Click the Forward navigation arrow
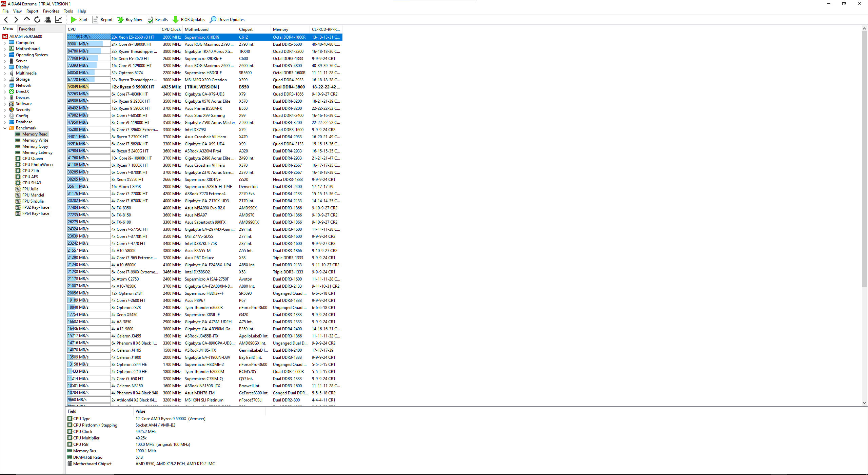Viewport: 868px width, 475px height. (x=16, y=20)
